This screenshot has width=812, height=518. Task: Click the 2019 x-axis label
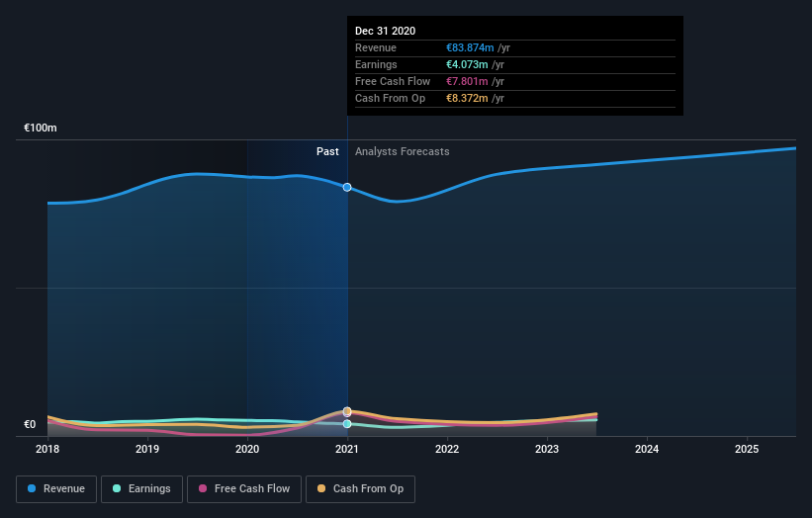[147, 449]
